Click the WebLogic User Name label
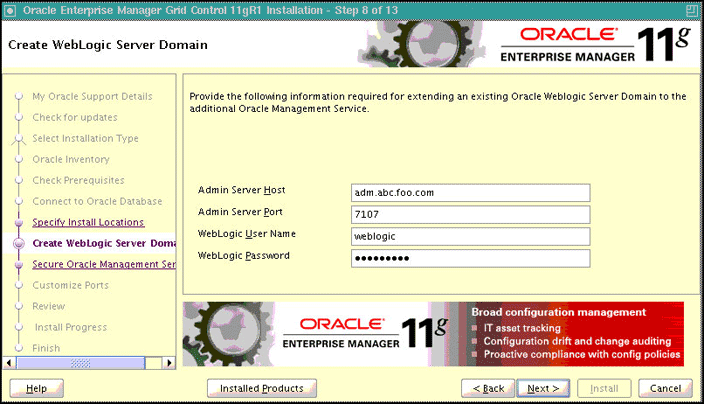Viewport: 704px width, 404px height. click(246, 234)
